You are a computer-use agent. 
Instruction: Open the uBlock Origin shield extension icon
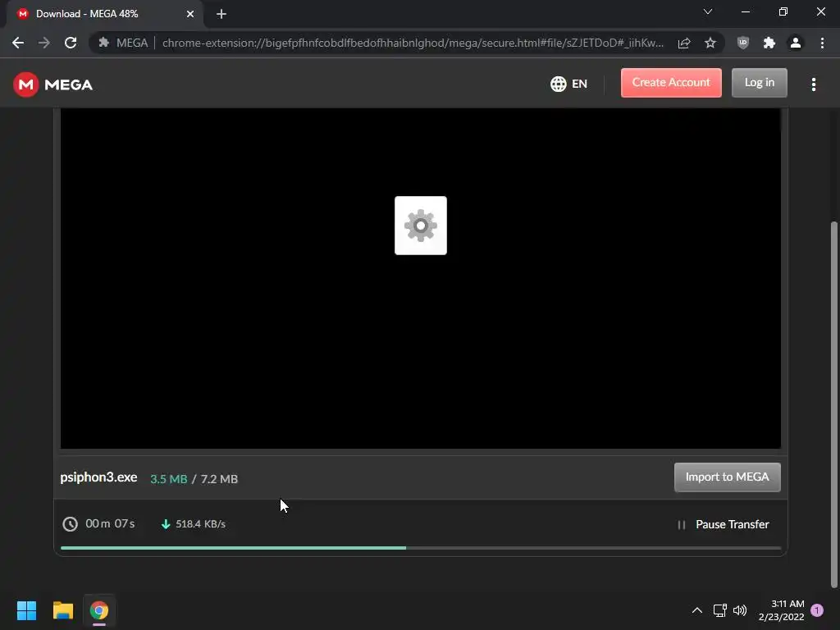[742, 43]
